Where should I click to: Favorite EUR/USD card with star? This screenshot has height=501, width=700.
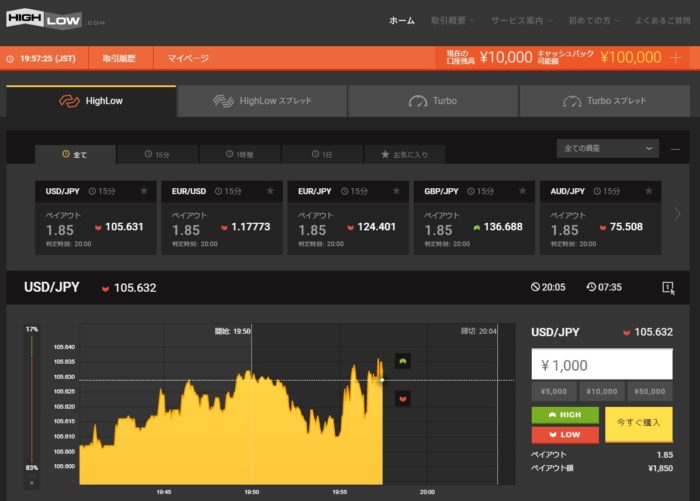[270, 191]
